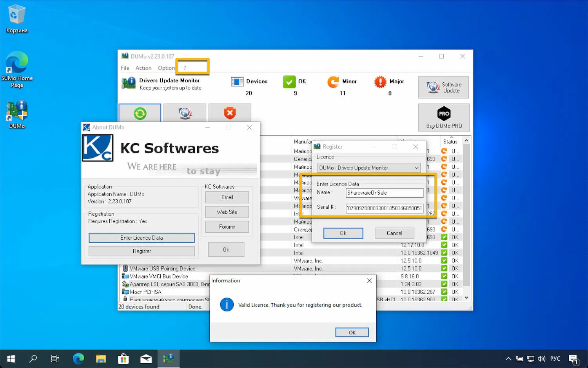Click the green checkmark OK summary icon

point(289,82)
